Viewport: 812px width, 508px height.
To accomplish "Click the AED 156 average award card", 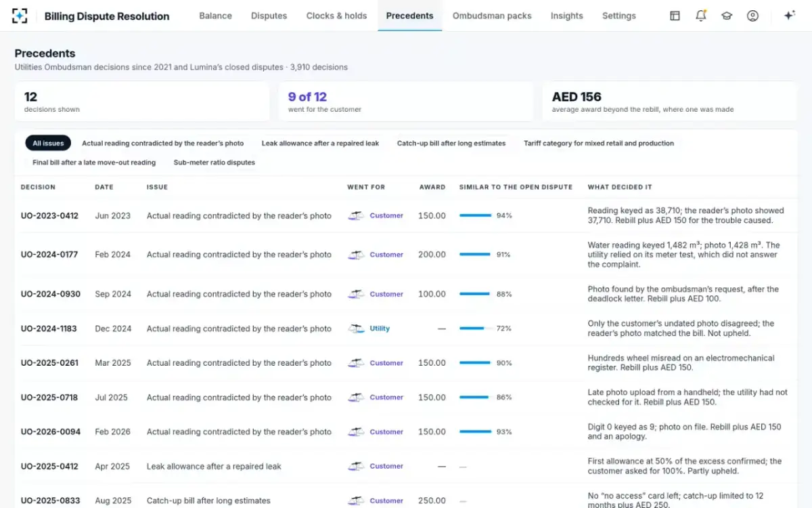I will (669, 102).
